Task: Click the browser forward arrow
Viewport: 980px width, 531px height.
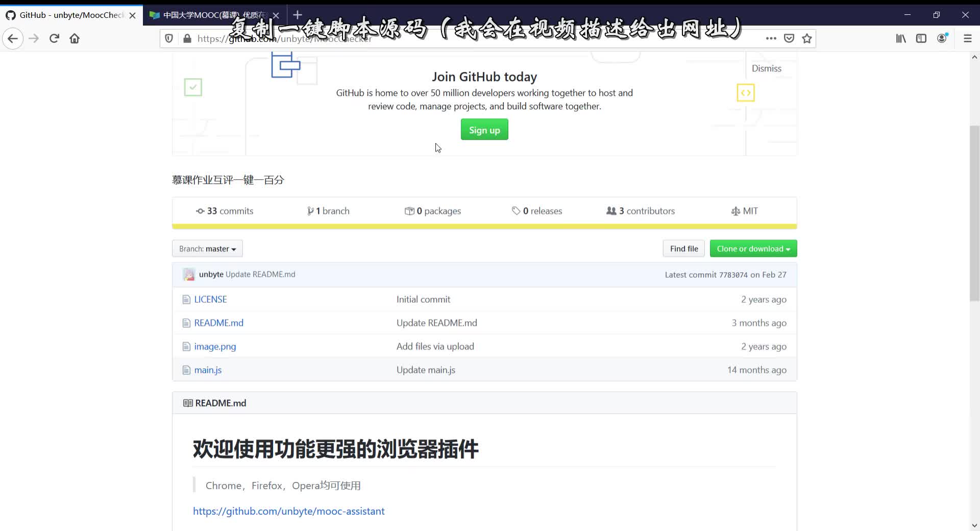Action: tap(34, 38)
